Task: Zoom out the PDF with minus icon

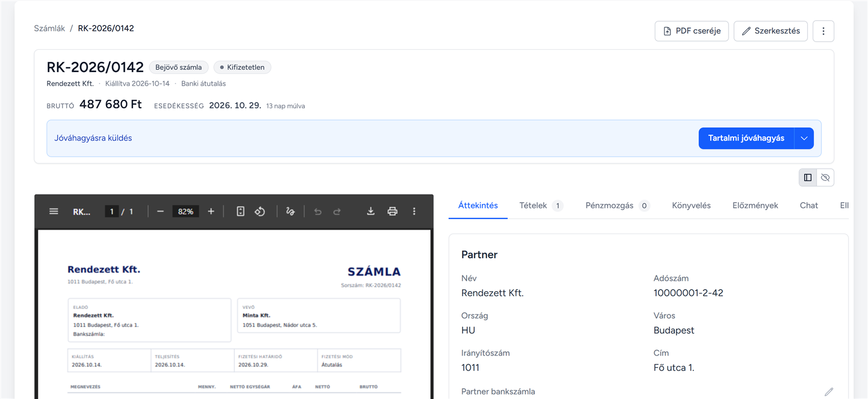Action: pos(161,211)
